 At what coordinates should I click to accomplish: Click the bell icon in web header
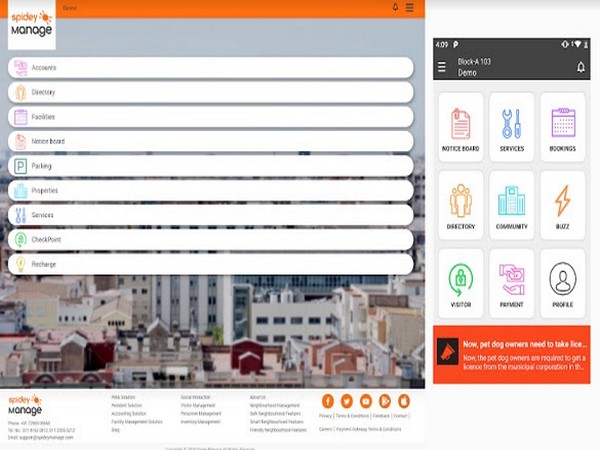(x=395, y=7)
